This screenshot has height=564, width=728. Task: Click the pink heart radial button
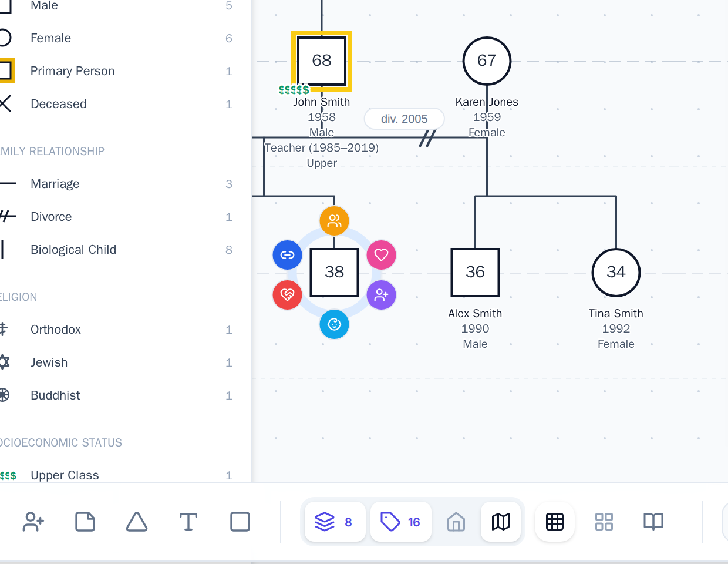[x=381, y=255]
